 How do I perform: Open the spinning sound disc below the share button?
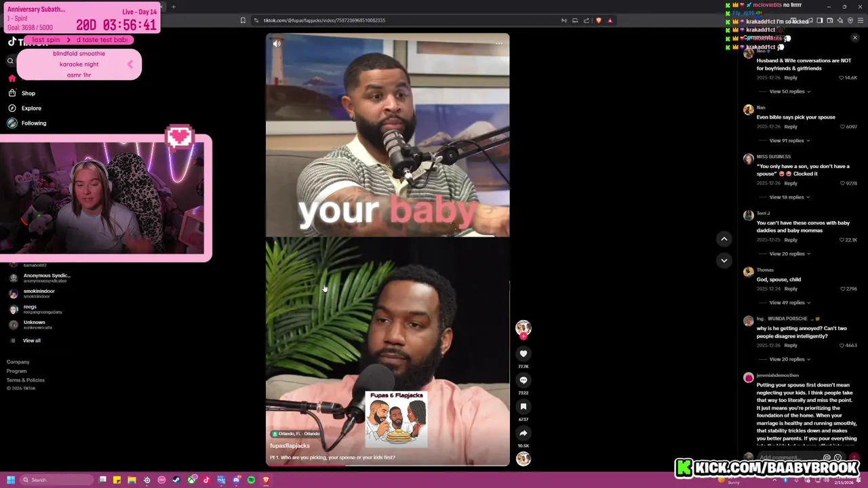pos(523,459)
